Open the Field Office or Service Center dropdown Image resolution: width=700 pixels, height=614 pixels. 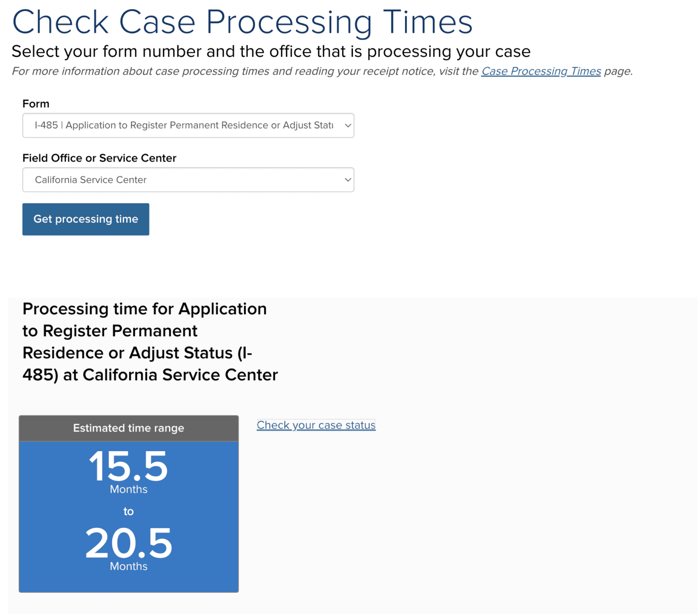click(183, 180)
